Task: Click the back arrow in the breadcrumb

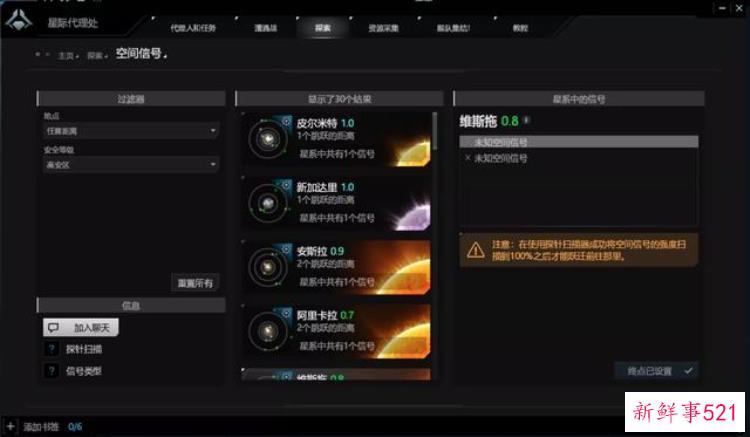Action: pos(37,55)
